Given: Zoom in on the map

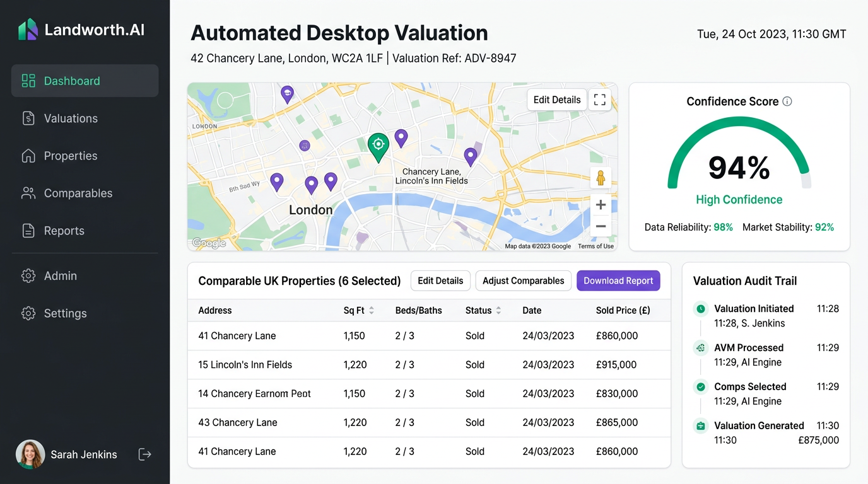Looking at the screenshot, I should click(600, 204).
